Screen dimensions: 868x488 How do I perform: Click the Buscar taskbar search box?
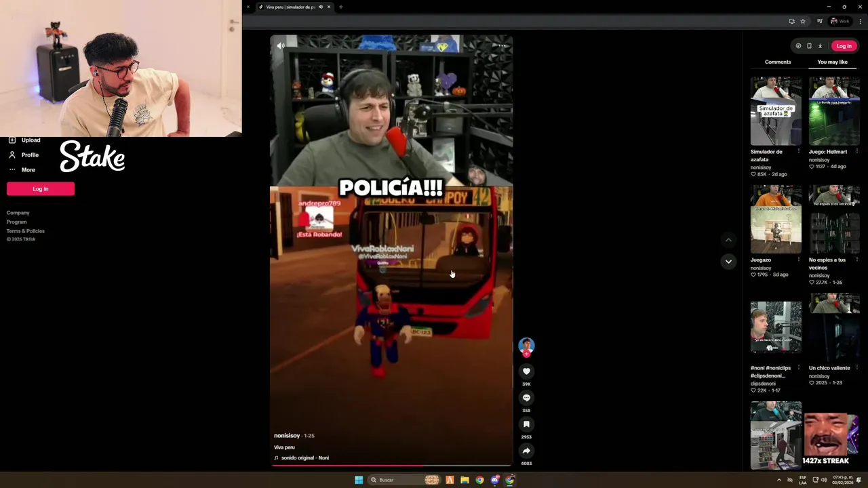(x=404, y=480)
